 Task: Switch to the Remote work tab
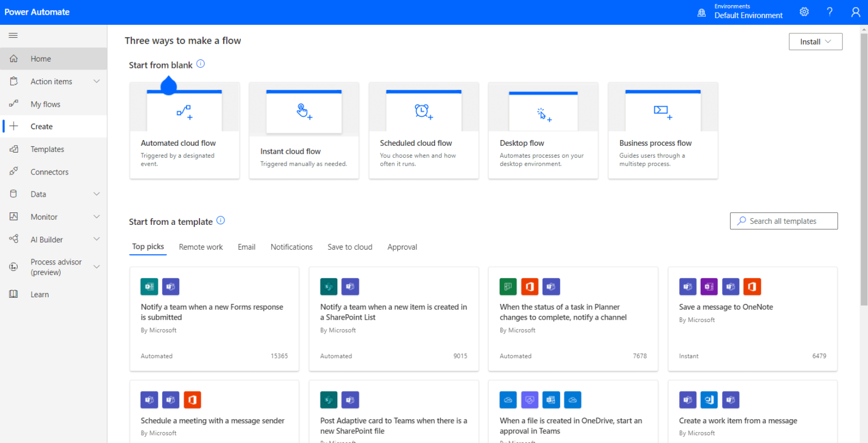[201, 247]
